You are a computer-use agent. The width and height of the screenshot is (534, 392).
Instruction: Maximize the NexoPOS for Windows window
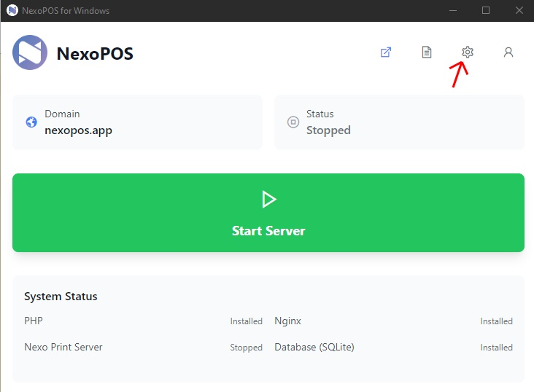(x=486, y=10)
